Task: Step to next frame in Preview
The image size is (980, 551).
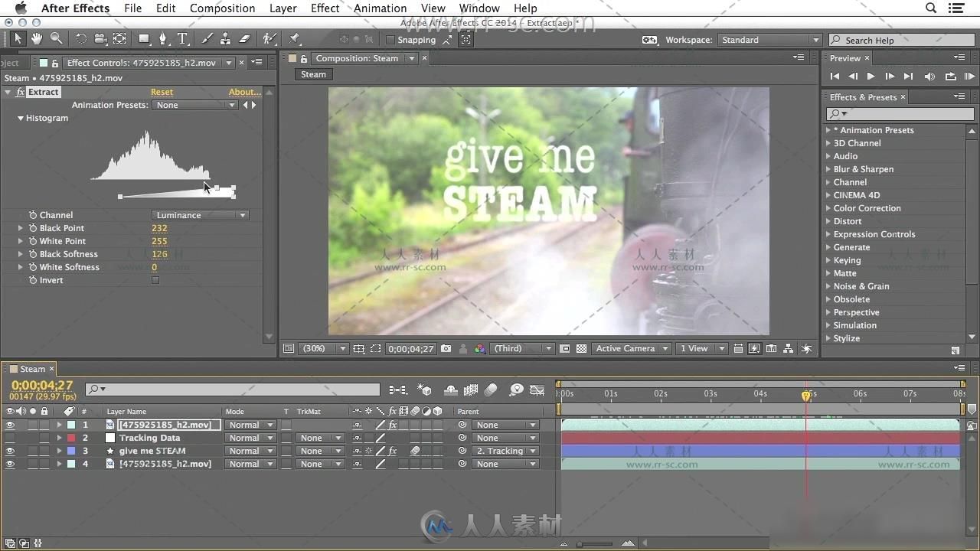Action: 890,77
